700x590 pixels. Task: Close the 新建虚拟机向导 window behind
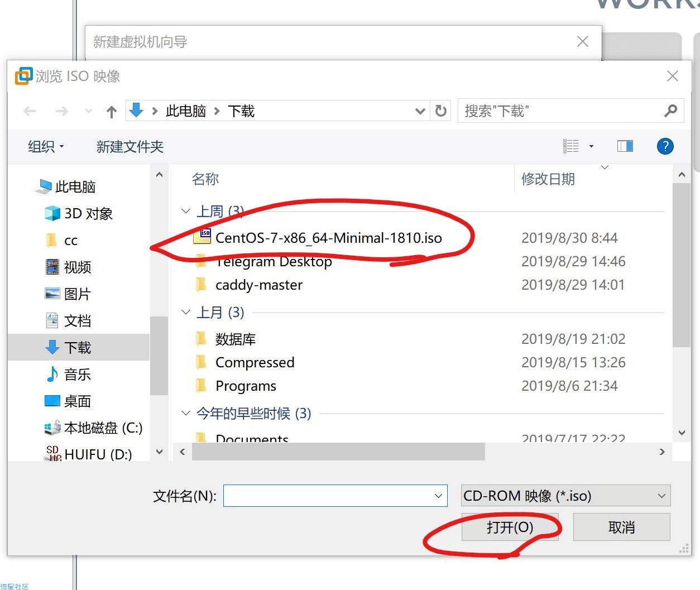583,41
